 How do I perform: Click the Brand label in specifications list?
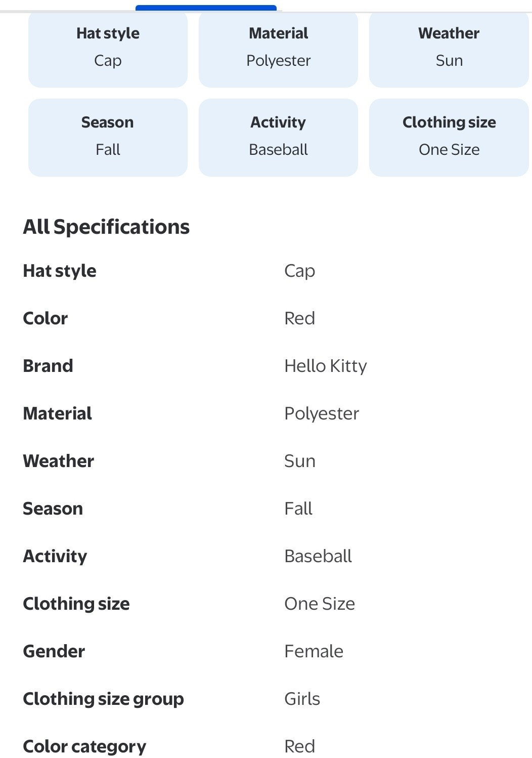[48, 366]
